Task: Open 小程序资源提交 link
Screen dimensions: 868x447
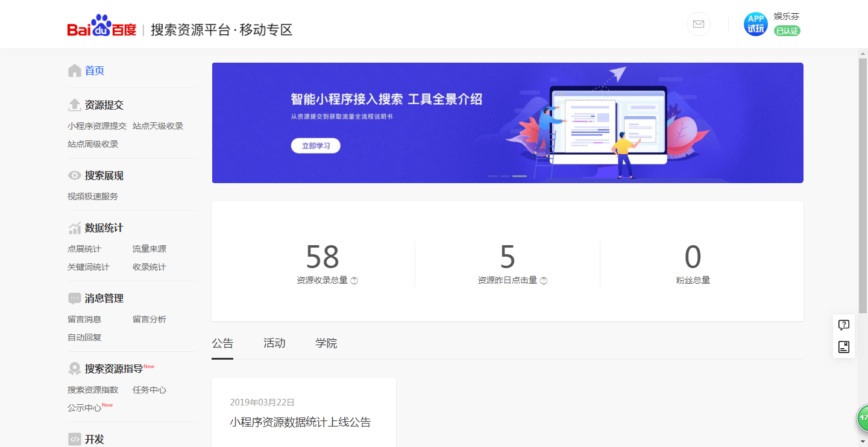Action: click(97, 126)
